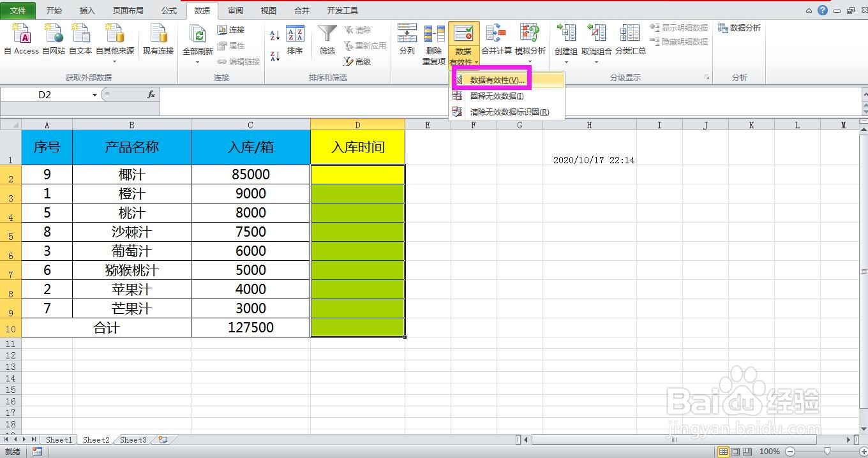This screenshot has height=458, width=868.
Task: Click cell containing 椰汁
Action: 131,175
